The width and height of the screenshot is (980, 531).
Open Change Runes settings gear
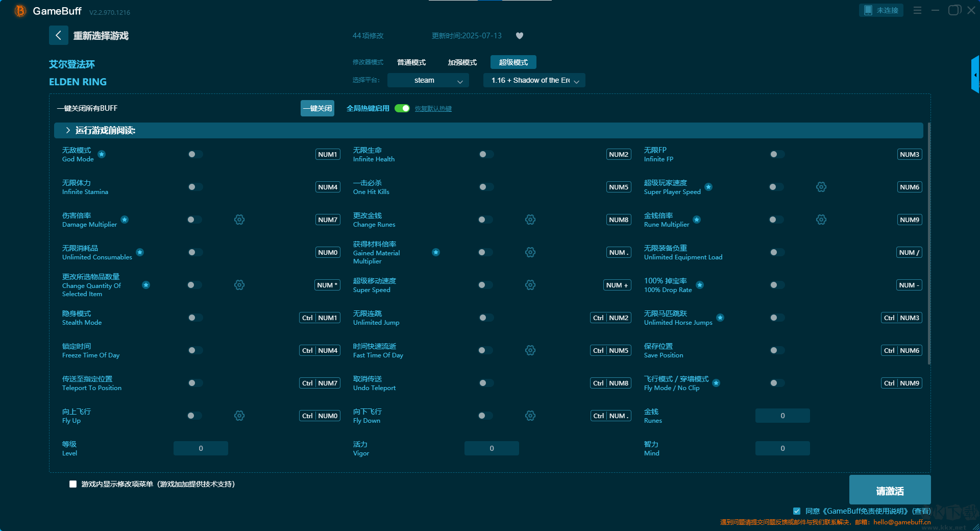tap(530, 220)
